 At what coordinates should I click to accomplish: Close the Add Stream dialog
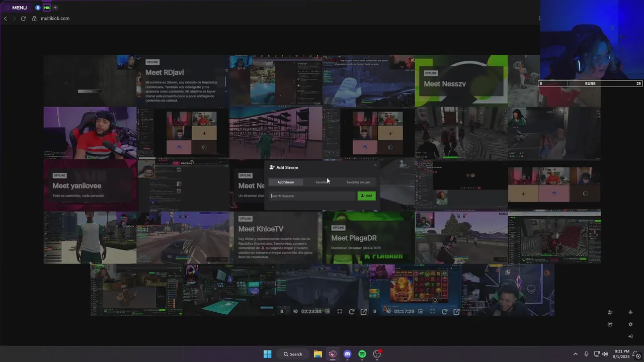375,165
